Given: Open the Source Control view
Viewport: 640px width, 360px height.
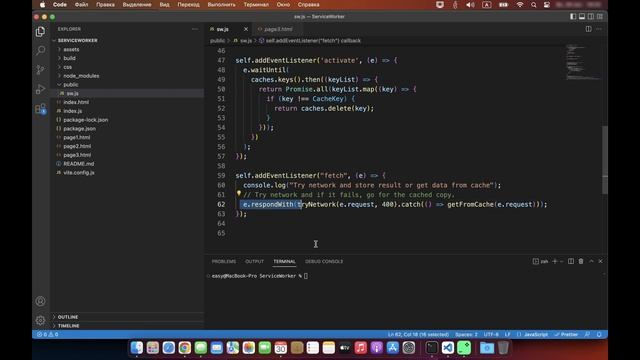Looking at the screenshot, I should [x=40, y=70].
